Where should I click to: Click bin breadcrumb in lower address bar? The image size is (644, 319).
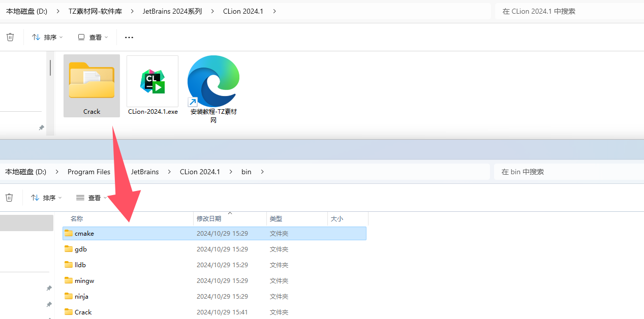(247, 172)
